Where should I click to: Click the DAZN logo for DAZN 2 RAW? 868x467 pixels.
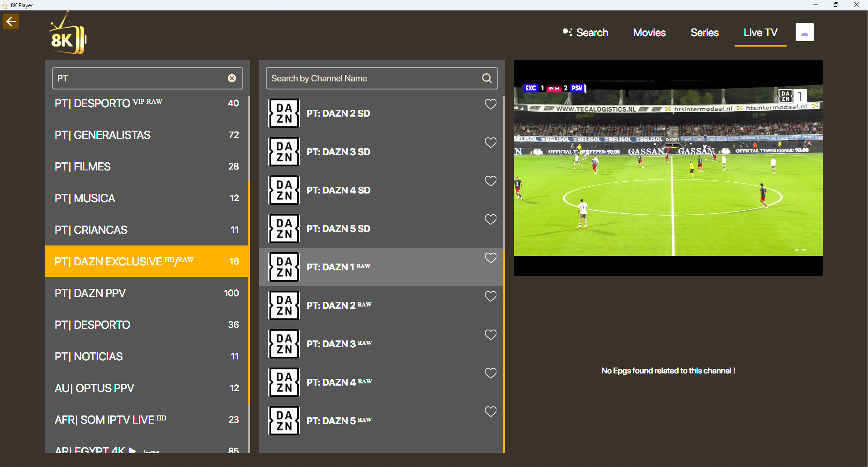tap(284, 305)
